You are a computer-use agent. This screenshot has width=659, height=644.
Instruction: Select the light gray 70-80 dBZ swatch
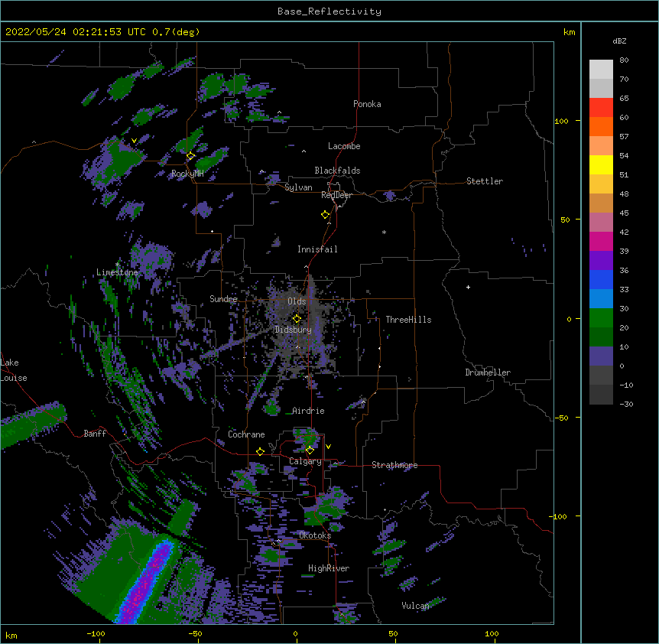[x=601, y=69]
